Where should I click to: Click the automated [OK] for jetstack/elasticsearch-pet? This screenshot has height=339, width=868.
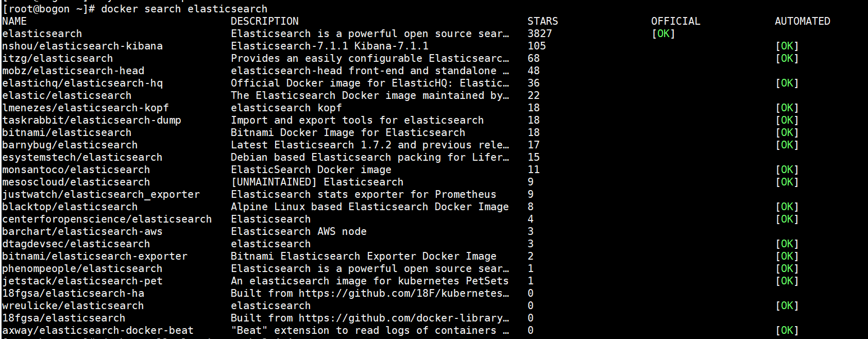point(787,281)
